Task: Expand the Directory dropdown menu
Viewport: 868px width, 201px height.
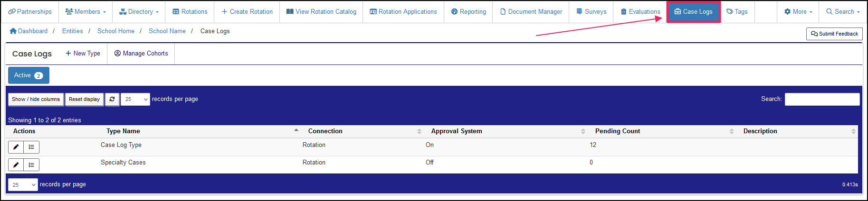Action: pos(139,11)
